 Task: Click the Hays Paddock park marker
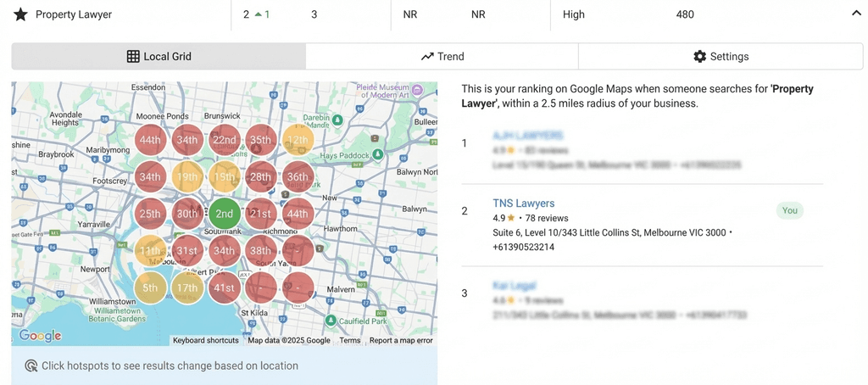tap(377, 154)
